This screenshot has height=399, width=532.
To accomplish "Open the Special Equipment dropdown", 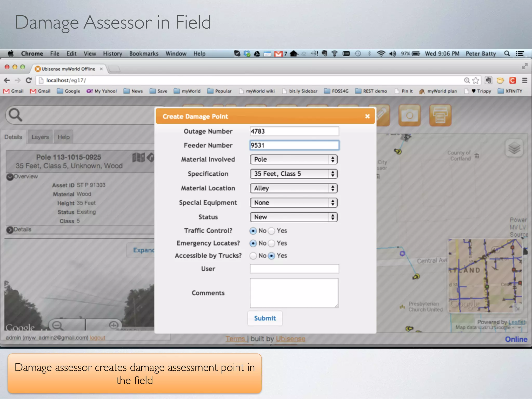I will pos(294,203).
